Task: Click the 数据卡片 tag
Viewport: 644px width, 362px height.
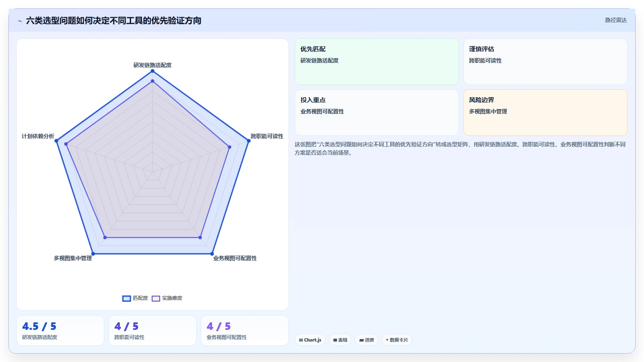Action: (397, 340)
